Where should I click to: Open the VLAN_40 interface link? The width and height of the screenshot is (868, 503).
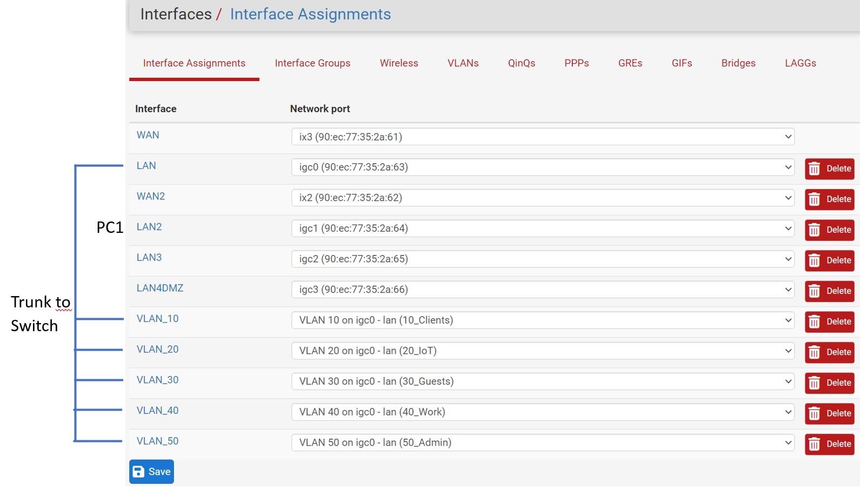(157, 411)
